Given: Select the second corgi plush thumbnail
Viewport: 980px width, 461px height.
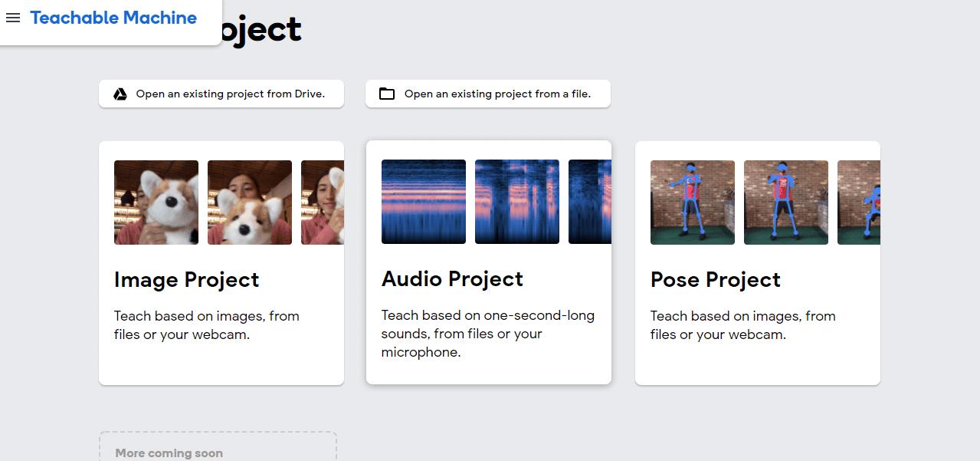Looking at the screenshot, I should 250,203.
